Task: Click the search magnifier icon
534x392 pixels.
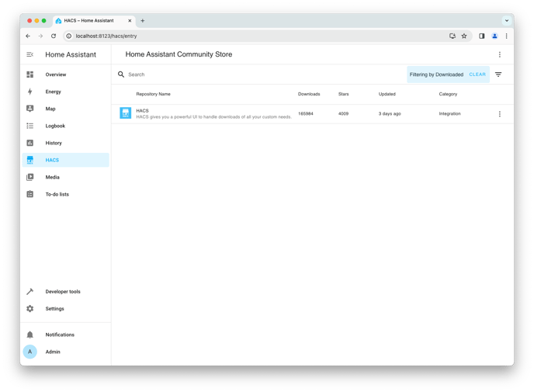Action: click(121, 75)
